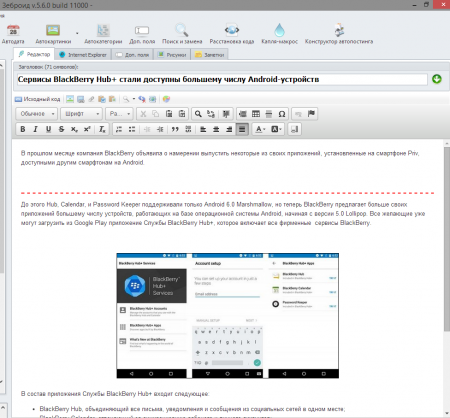The width and height of the screenshot is (450, 418).
Task: Insert a horizontal line
Action: (x=269, y=114)
